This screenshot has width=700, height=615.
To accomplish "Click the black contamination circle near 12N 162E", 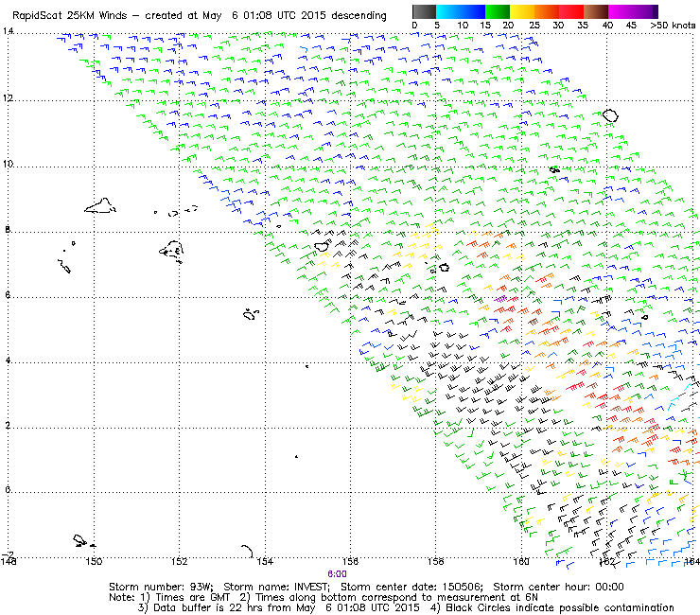I will point(610,115).
